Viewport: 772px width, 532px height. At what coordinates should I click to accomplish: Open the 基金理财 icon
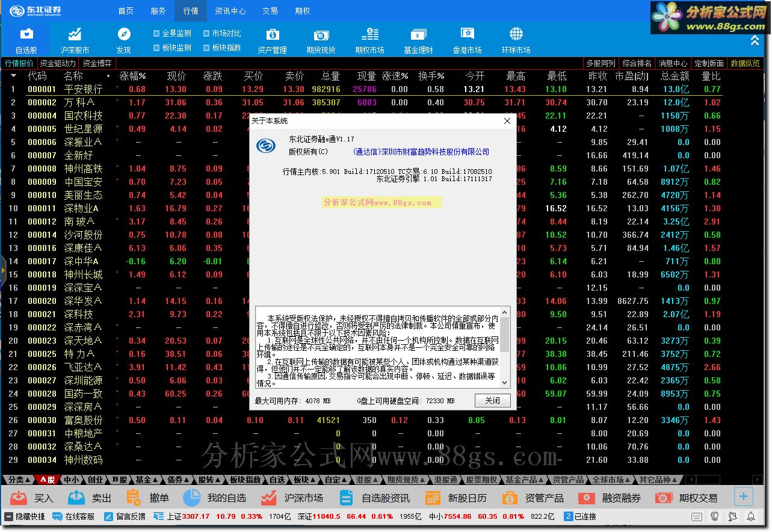pos(418,40)
